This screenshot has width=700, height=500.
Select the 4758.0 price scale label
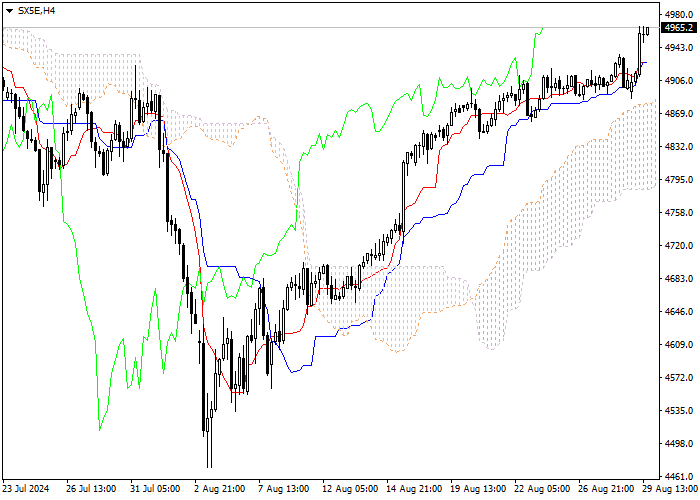[x=679, y=212]
